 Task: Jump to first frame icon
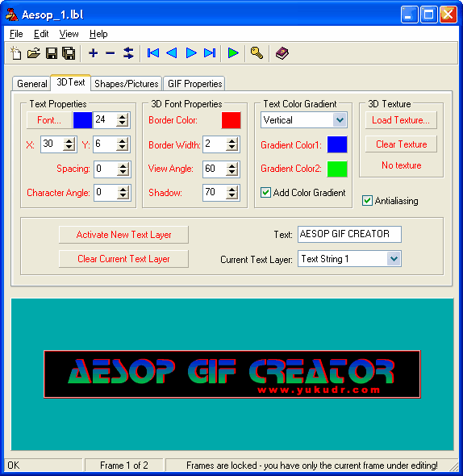pyautogui.click(x=153, y=53)
